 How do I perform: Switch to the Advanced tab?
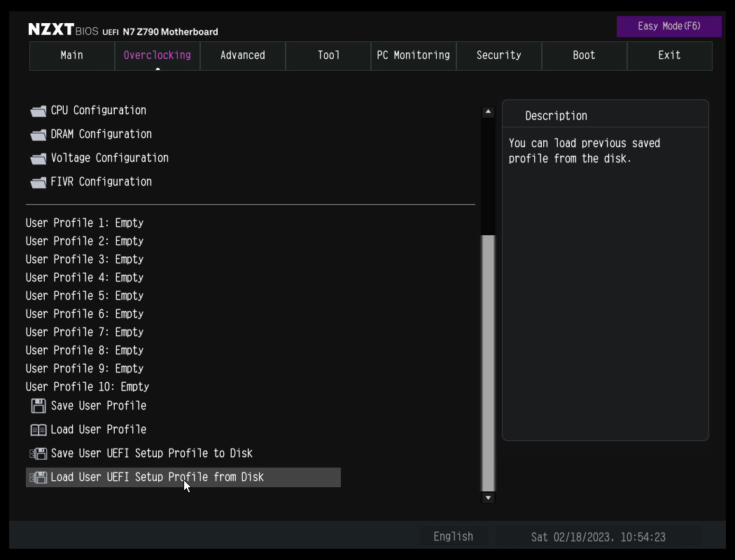(x=242, y=55)
